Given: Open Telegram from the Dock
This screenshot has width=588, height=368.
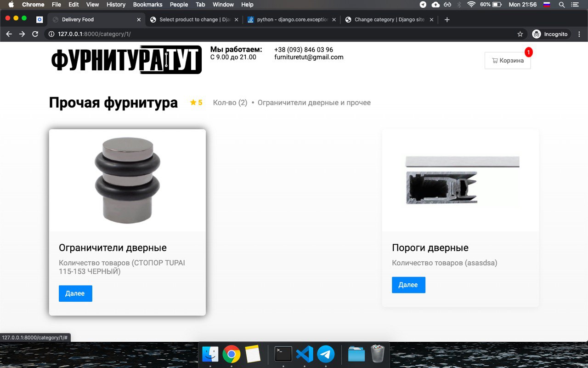Looking at the screenshot, I should pyautogui.click(x=326, y=354).
